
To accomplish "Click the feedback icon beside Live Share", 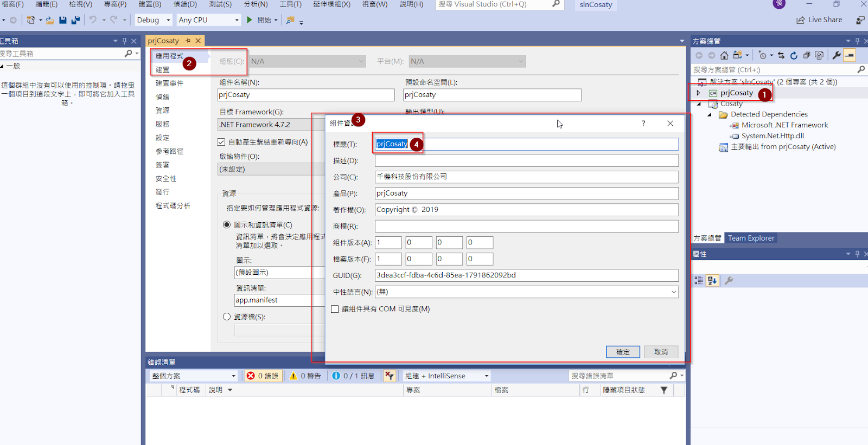I will pos(860,20).
